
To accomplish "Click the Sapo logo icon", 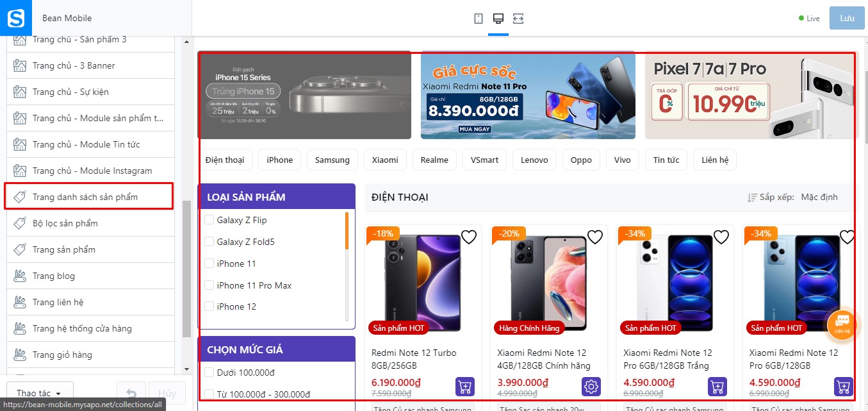I will [15, 18].
